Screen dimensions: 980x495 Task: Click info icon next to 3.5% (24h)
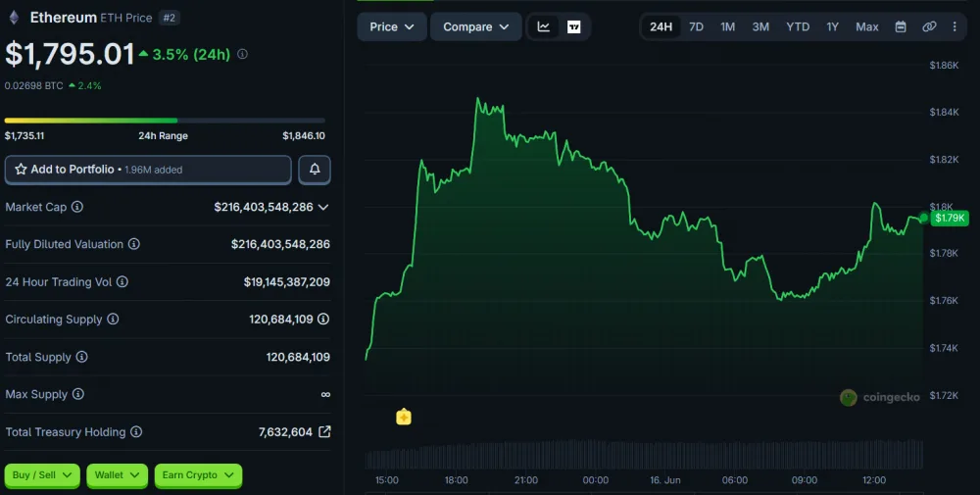pos(242,54)
